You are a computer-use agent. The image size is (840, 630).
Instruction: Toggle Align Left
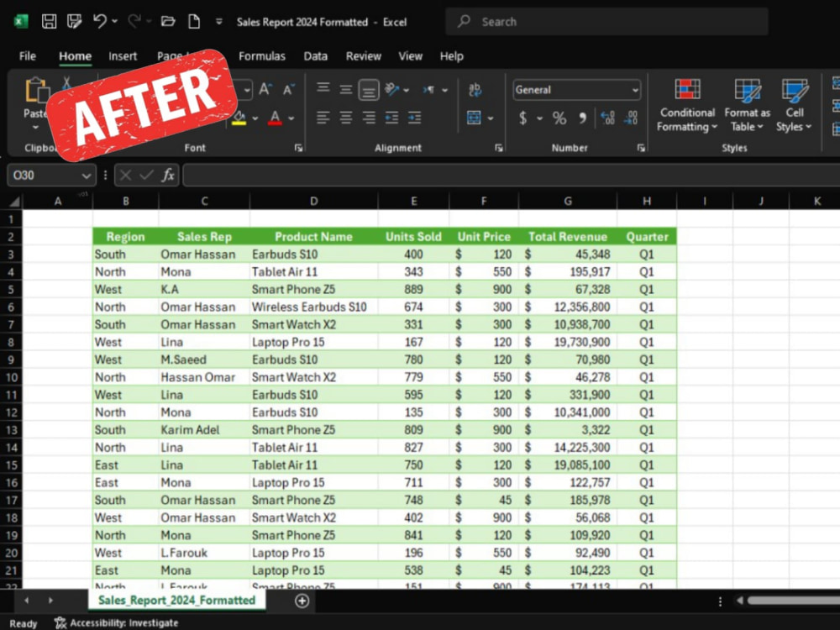click(x=323, y=118)
